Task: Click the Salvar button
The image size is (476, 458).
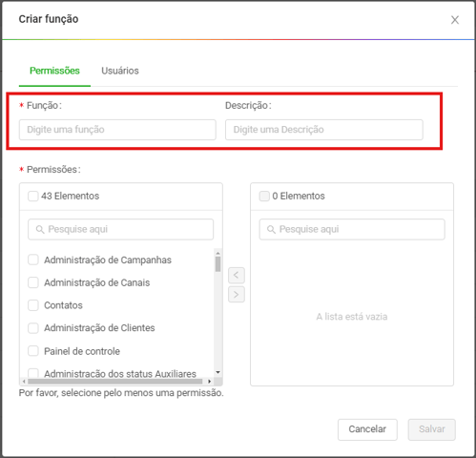Action: click(432, 429)
